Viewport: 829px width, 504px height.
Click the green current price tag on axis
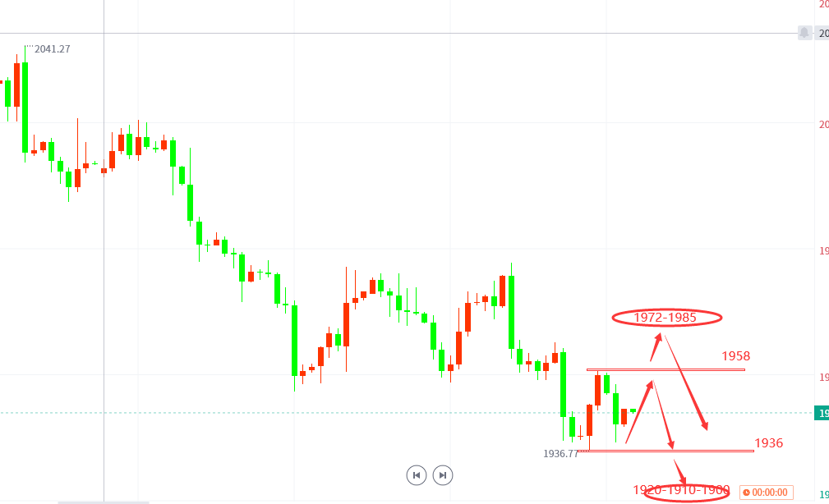[x=822, y=413]
